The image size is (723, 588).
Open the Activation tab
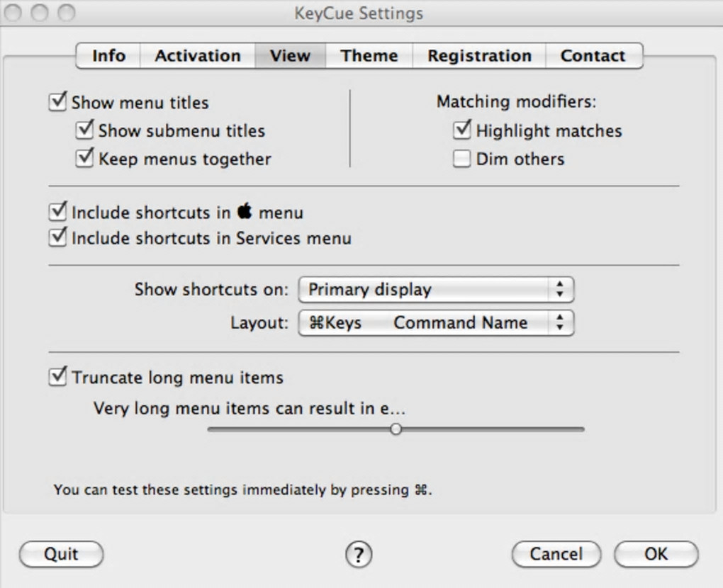tap(198, 56)
